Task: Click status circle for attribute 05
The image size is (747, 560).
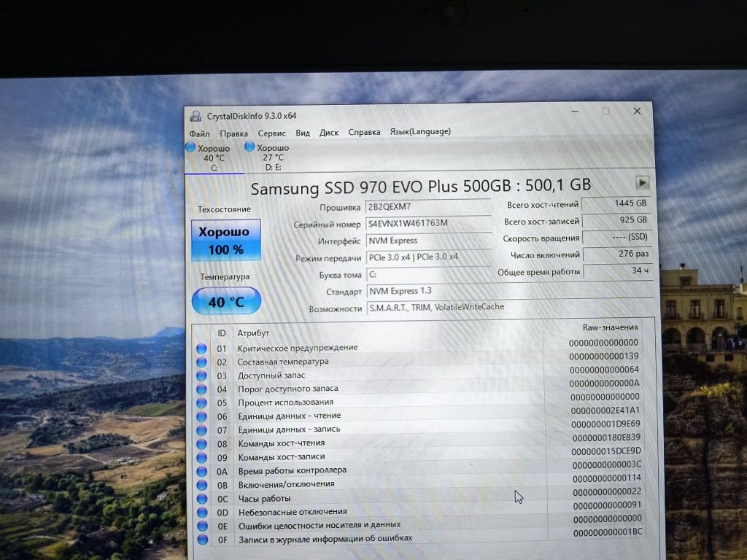Action: 201,402
